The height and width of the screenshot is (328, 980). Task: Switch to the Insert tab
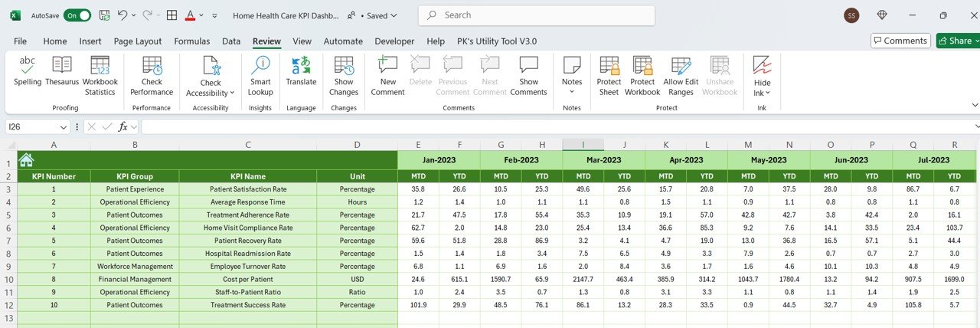click(90, 41)
